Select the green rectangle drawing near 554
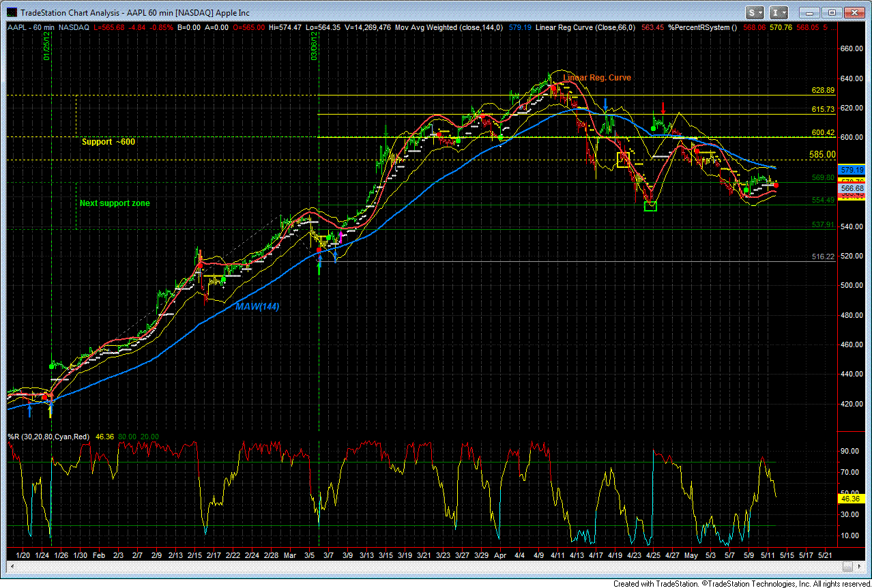 (650, 205)
